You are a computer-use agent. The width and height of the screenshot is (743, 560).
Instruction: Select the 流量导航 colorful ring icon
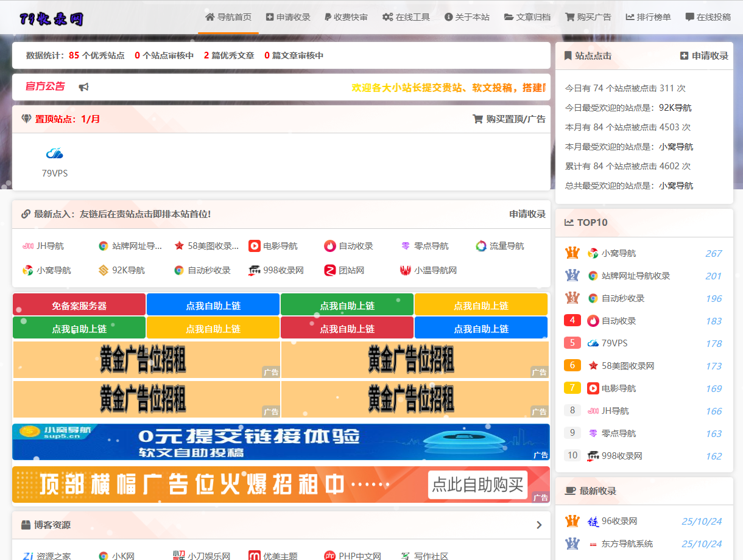click(x=481, y=246)
